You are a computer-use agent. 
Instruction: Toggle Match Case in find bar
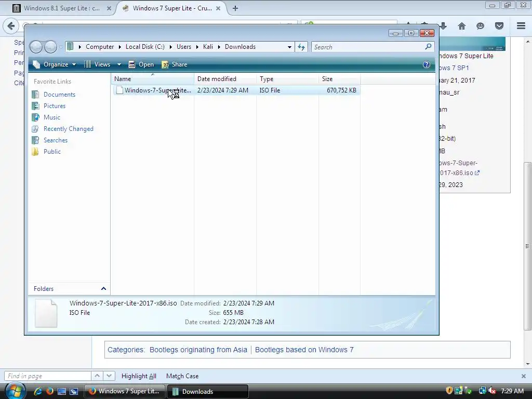point(182,376)
